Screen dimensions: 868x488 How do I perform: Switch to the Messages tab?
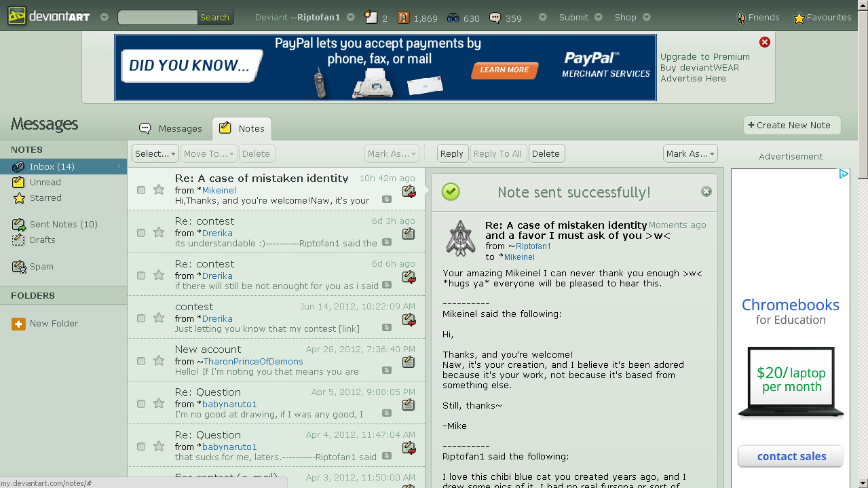(171, 128)
